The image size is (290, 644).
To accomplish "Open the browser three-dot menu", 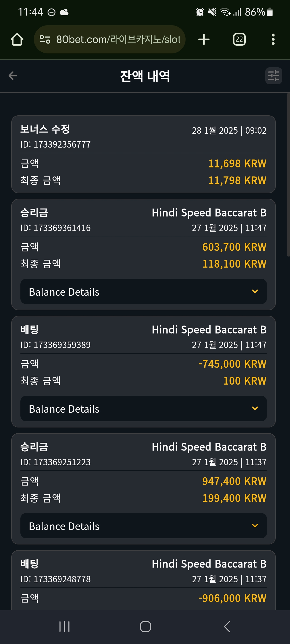I will point(273,39).
